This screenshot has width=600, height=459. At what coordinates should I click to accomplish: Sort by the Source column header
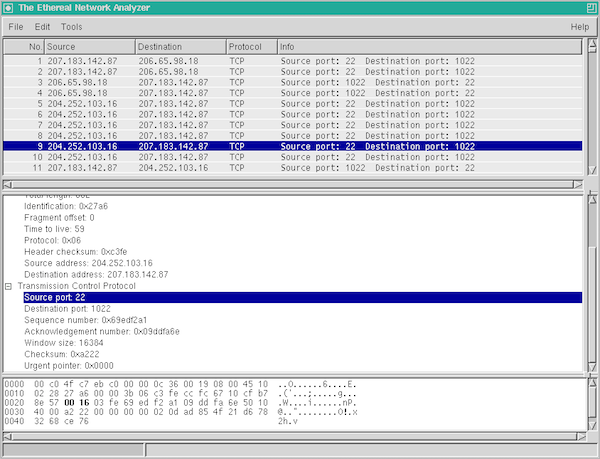(x=90, y=47)
